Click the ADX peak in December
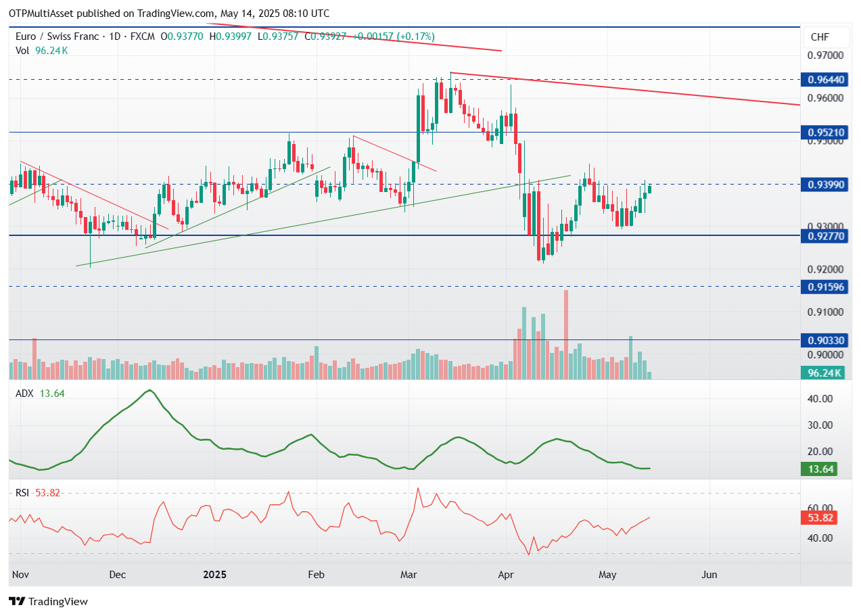 [149, 391]
